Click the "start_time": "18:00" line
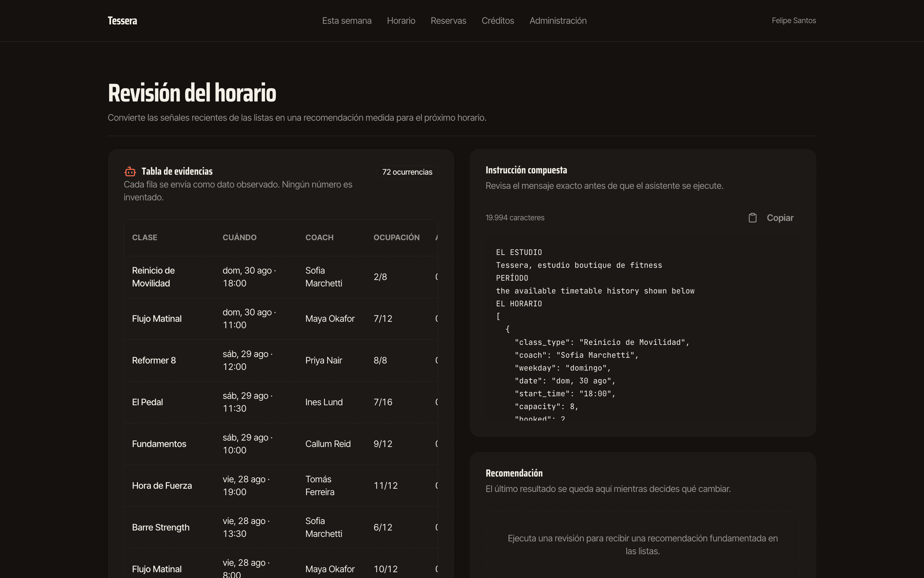This screenshot has height=578, width=924. tap(565, 393)
